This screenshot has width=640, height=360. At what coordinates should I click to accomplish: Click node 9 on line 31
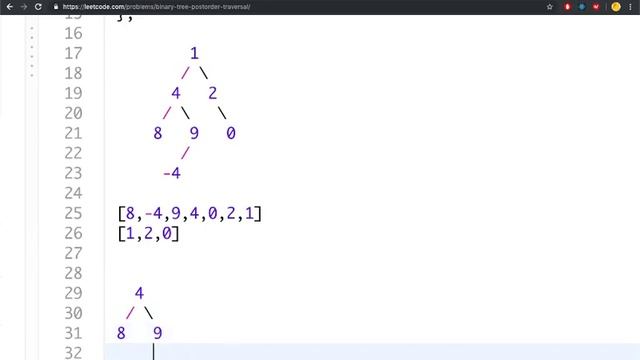coord(158,333)
